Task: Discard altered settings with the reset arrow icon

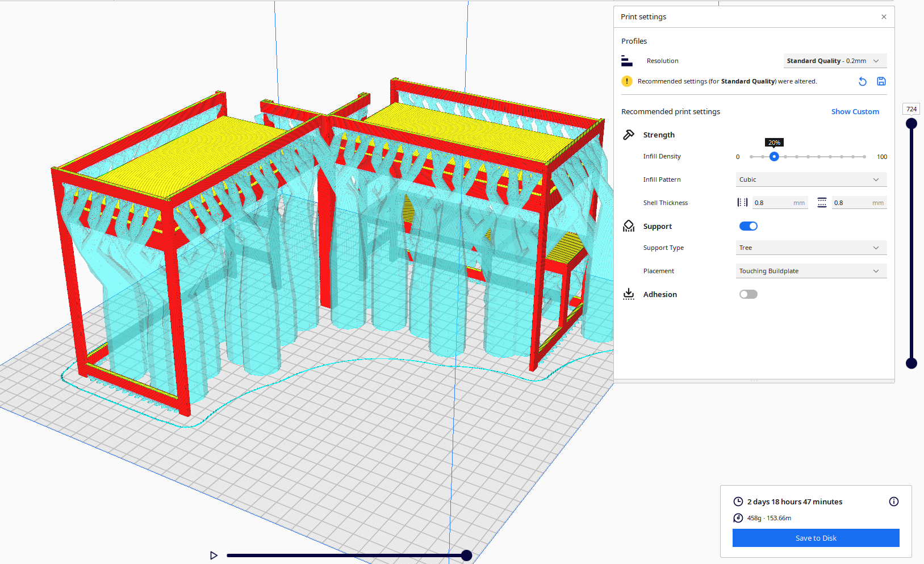Action: [x=863, y=81]
